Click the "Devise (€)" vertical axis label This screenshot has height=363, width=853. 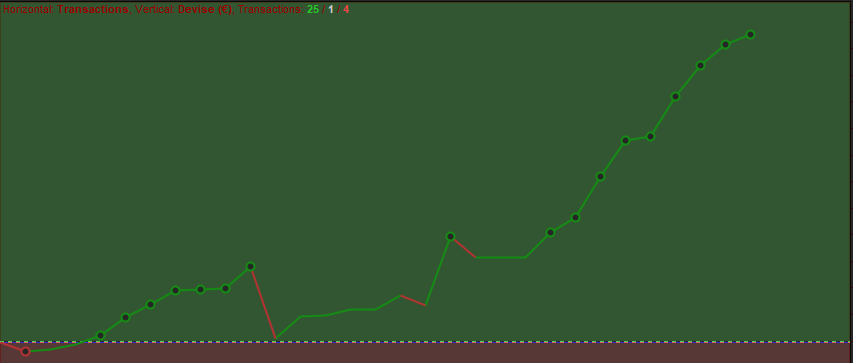click(205, 9)
